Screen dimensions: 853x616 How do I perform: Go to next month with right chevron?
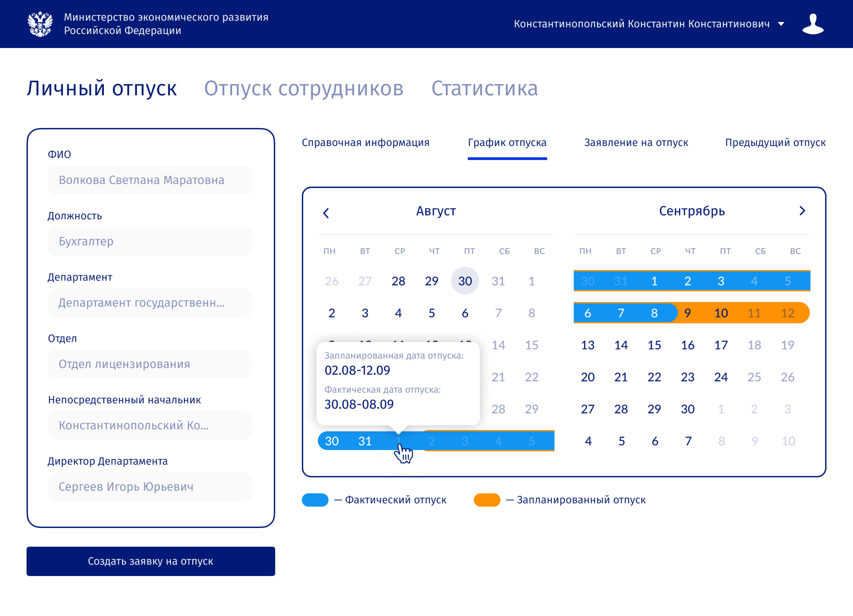click(802, 211)
